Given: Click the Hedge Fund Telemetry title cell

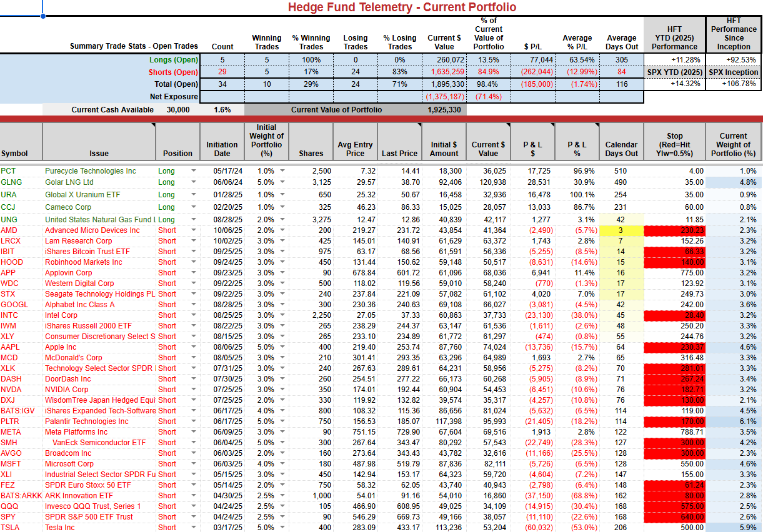Looking at the screenshot, I should click(x=402, y=7).
